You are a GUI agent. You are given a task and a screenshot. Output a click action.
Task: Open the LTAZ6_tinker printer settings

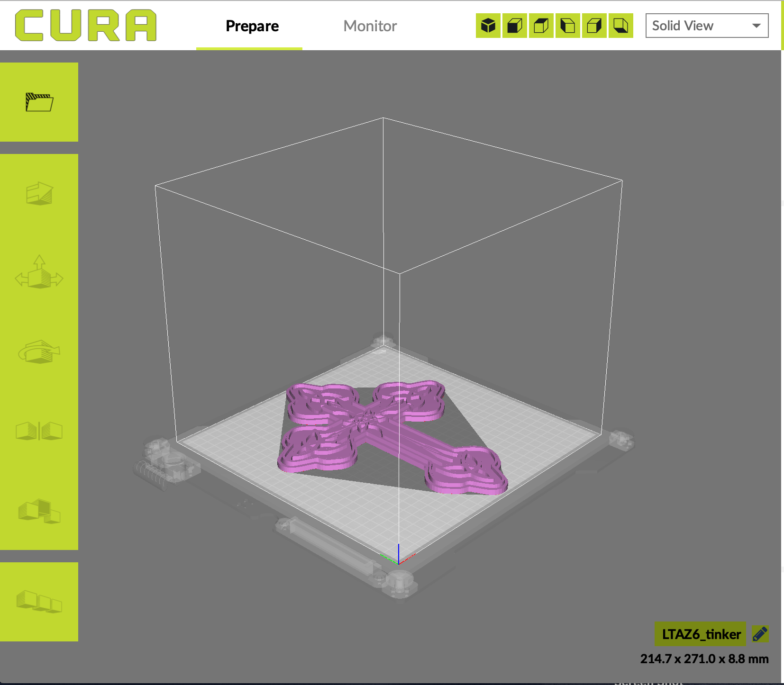click(x=701, y=634)
